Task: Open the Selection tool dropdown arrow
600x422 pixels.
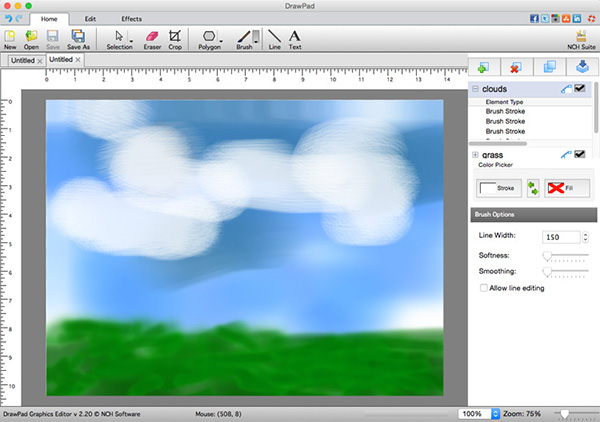Action: pyautogui.click(x=131, y=41)
